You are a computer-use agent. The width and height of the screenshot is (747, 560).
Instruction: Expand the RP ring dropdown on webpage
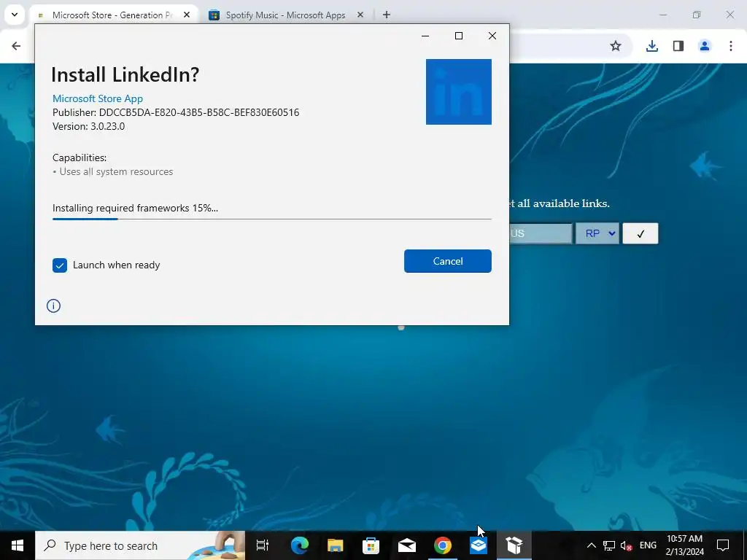tap(597, 233)
